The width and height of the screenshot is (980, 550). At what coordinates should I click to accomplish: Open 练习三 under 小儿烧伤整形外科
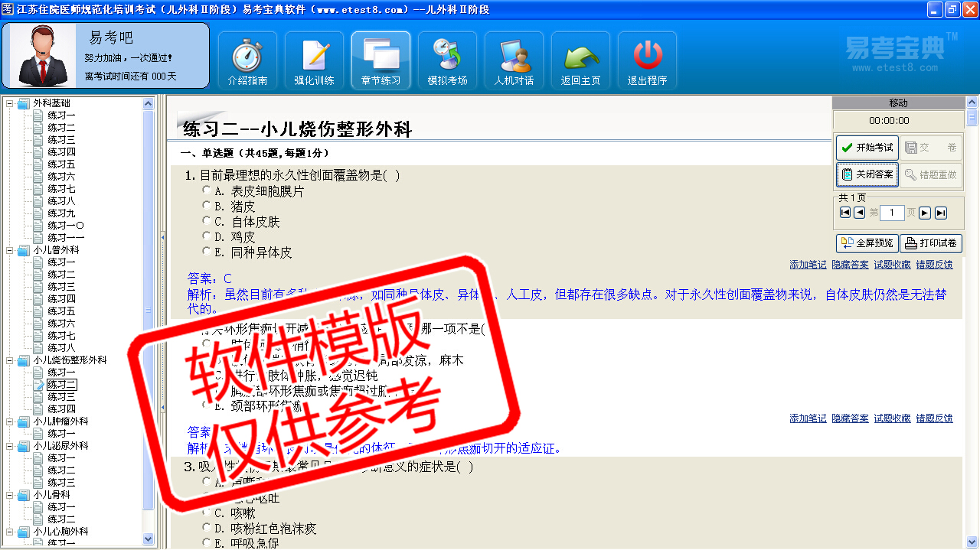tap(61, 397)
